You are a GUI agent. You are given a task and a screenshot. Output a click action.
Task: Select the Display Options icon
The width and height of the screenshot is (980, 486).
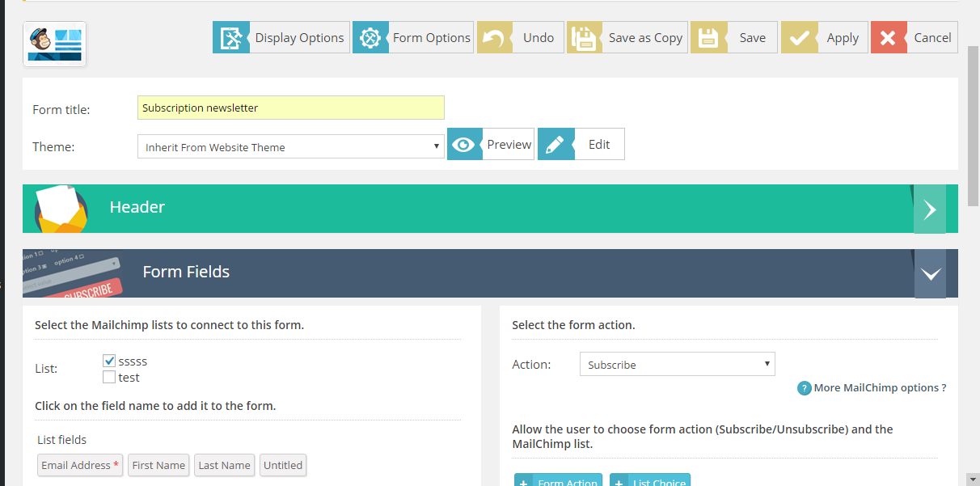pos(231,37)
